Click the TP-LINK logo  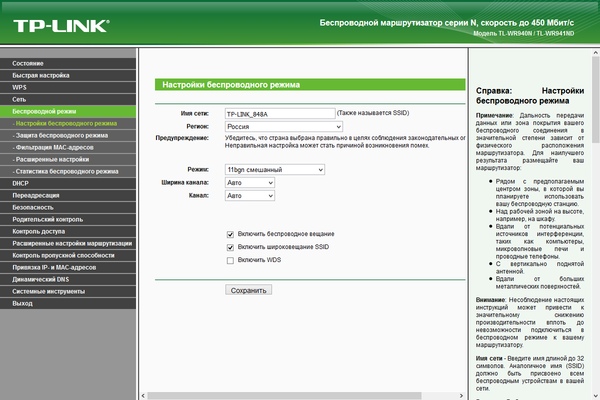click(61, 26)
